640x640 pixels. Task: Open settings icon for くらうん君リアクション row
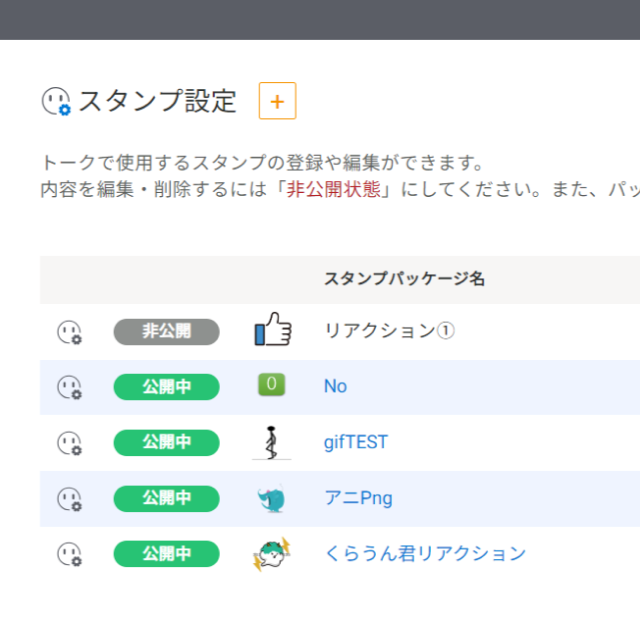(x=69, y=554)
